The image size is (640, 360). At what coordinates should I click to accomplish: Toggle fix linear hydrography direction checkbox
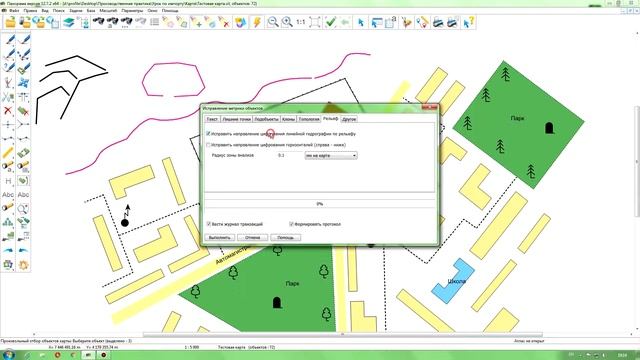click(208, 133)
